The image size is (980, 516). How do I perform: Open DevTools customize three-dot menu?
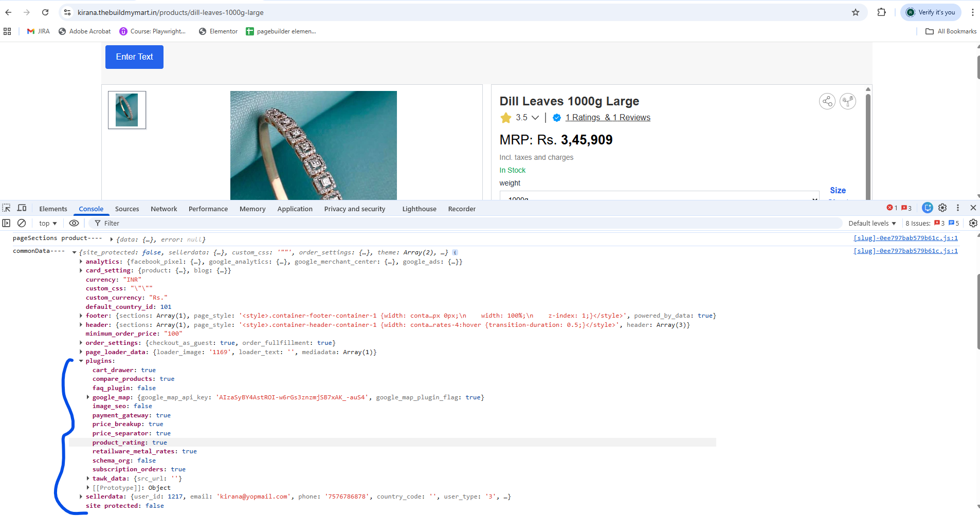point(957,208)
